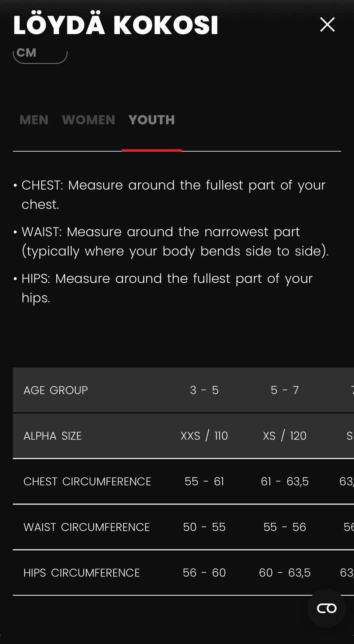This screenshot has height=644, width=354.
Task: Select the XS / 120 size cell
Action: tap(285, 436)
